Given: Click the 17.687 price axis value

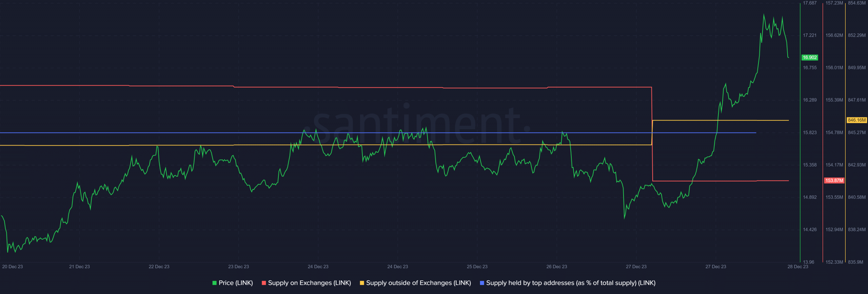Looking at the screenshot, I should click(x=810, y=3).
